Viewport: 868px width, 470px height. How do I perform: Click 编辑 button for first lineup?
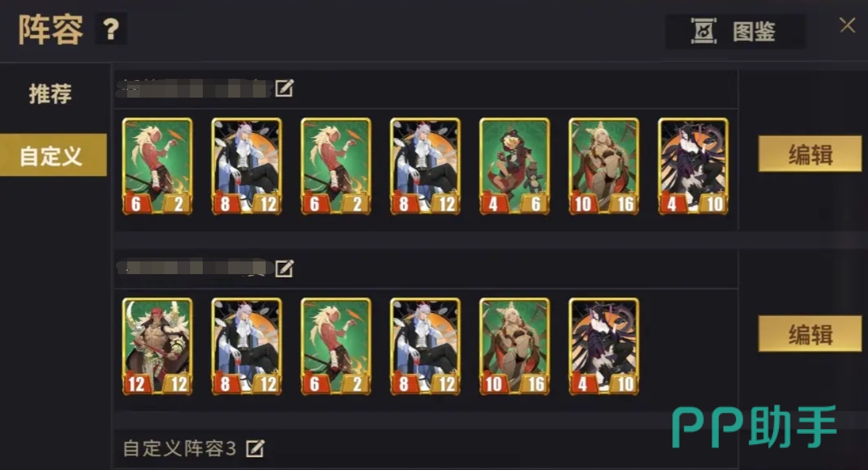[810, 154]
